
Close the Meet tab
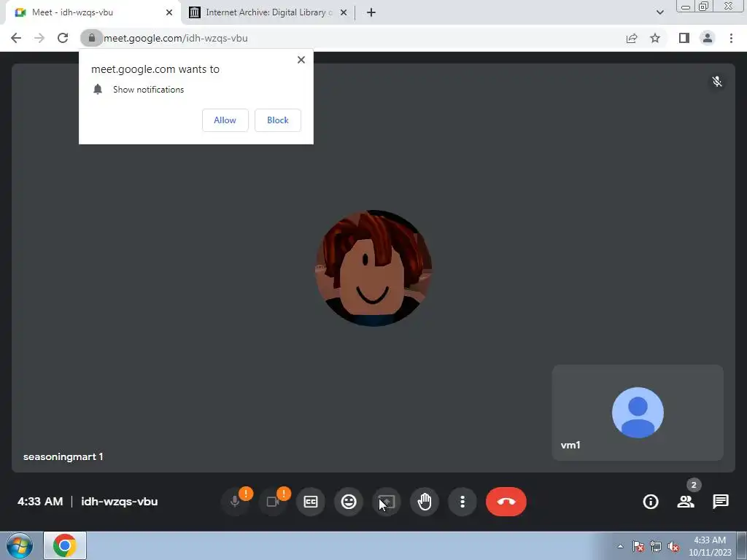[169, 12]
